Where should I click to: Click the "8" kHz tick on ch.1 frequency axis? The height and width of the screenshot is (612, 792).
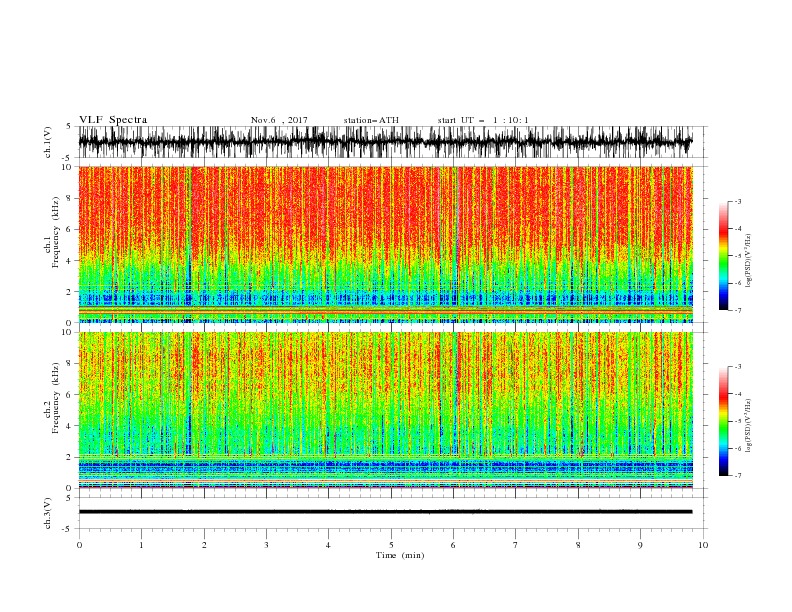click(69, 198)
